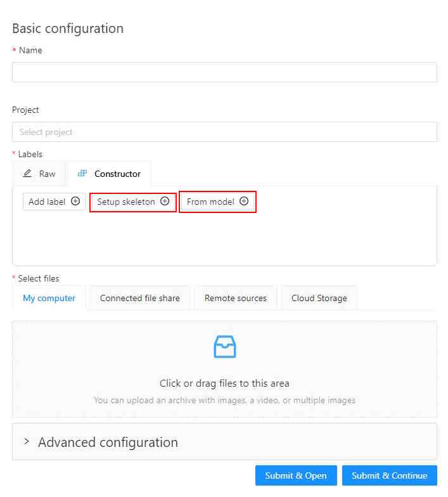Click the plus icon beside From model
This screenshot has width=448, height=497.
pyautogui.click(x=244, y=202)
